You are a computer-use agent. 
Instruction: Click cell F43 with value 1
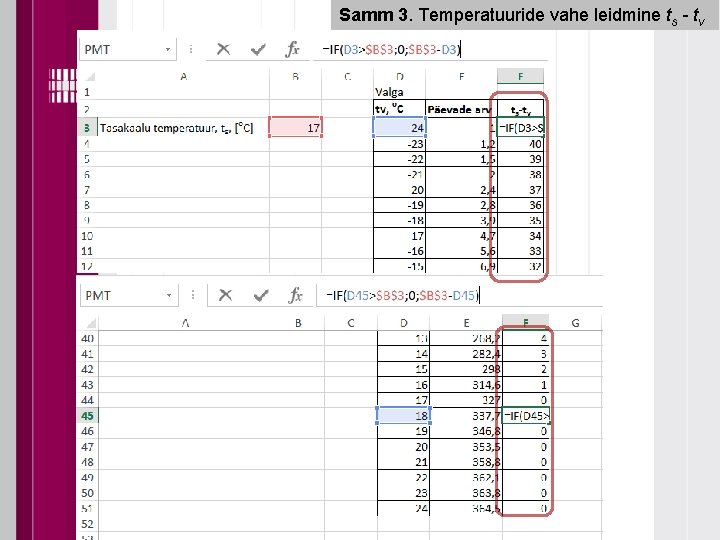526,385
